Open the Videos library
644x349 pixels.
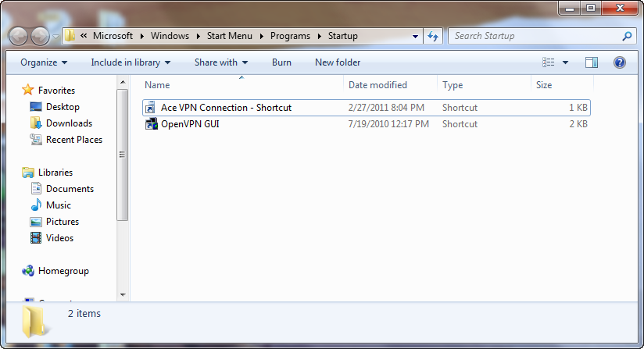(59, 238)
